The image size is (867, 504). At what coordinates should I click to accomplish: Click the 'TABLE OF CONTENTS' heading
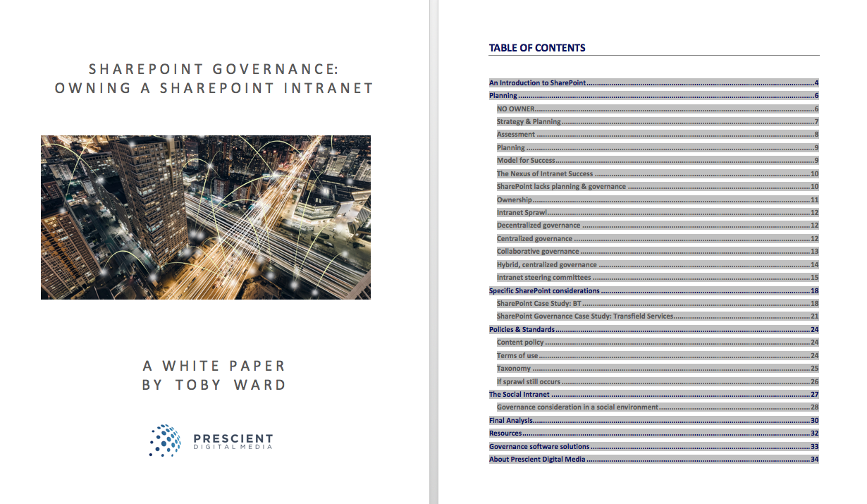tap(537, 48)
